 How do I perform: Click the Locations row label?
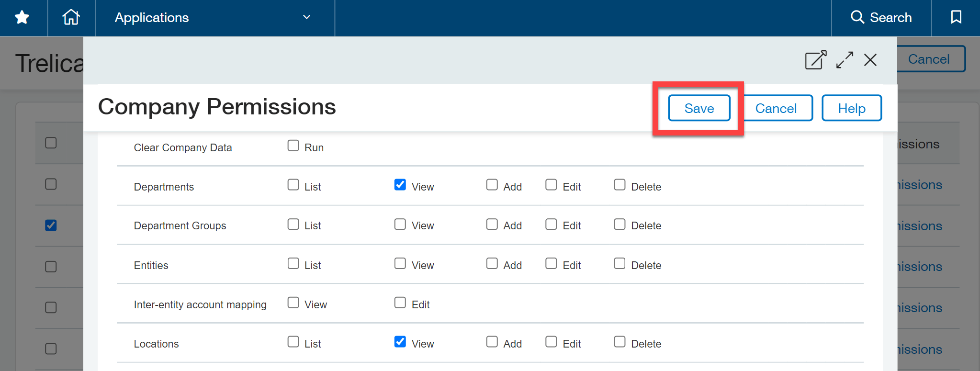click(156, 344)
